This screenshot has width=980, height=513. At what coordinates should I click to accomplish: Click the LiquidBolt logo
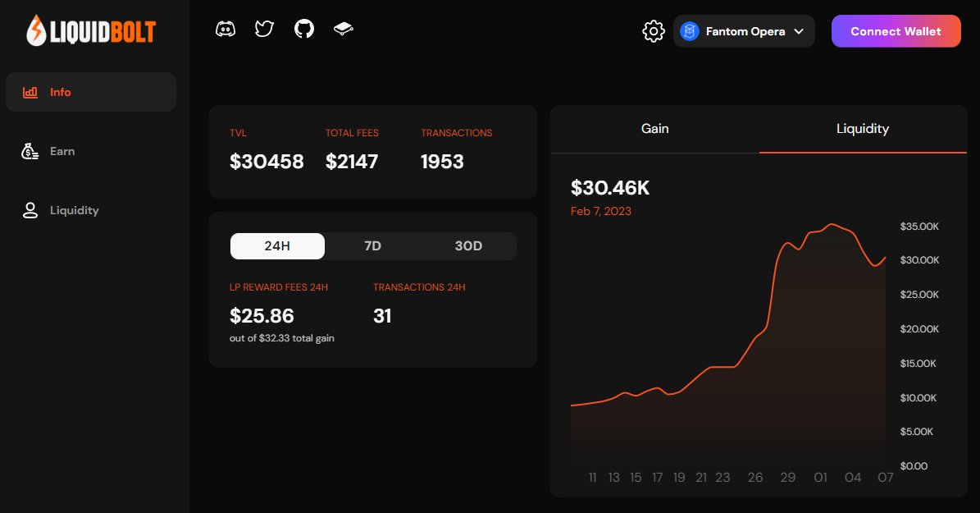(x=91, y=30)
